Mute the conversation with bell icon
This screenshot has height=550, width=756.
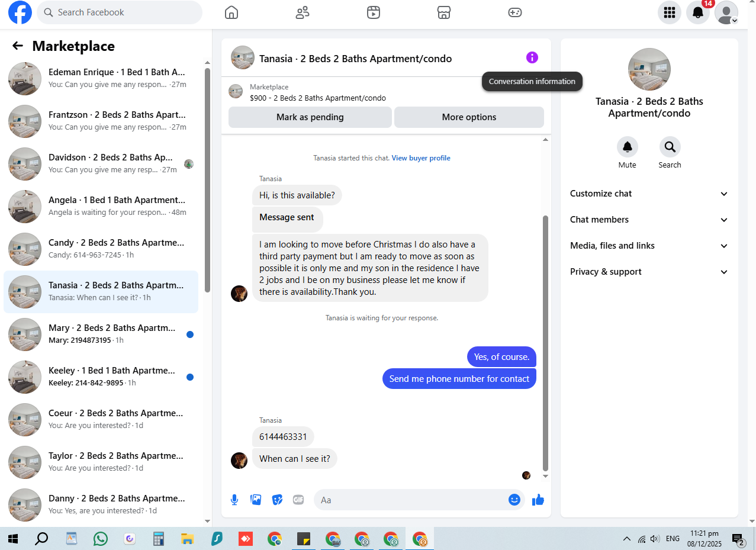[x=628, y=147]
